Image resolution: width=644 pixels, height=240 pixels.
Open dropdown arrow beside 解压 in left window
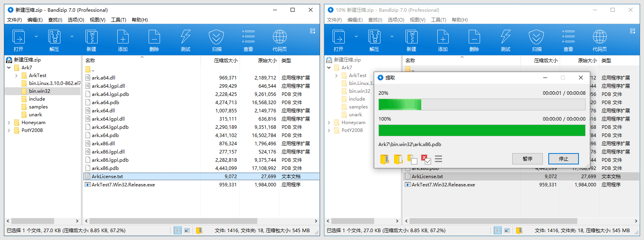pyautogui.click(x=72, y=36)
